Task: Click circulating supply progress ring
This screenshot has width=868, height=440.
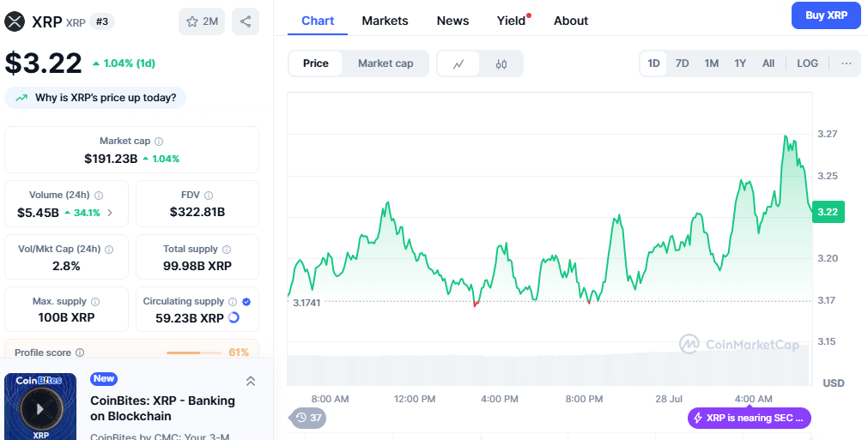Action: [x=234, y=317]
